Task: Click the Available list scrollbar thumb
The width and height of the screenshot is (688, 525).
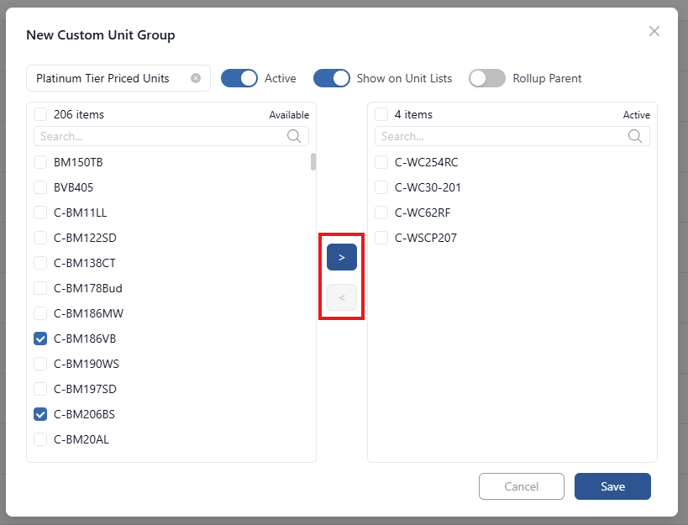Action: [x=313, y=161]
